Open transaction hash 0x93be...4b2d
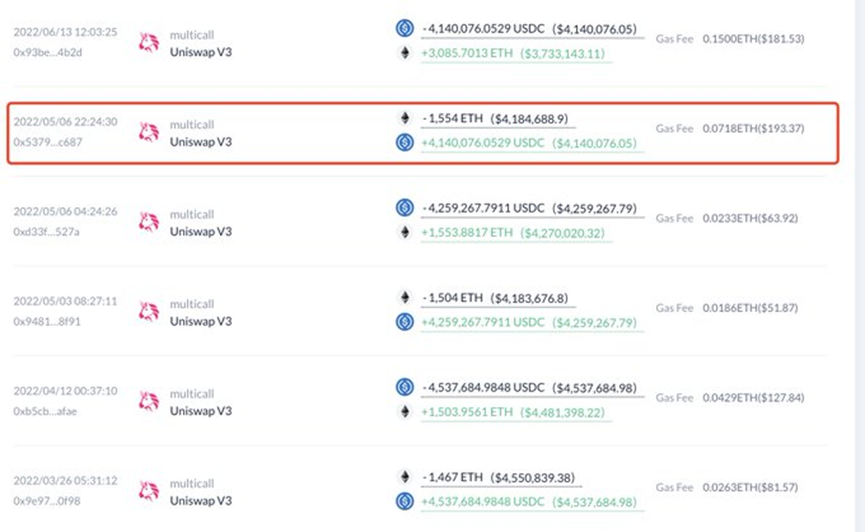This screenshot has width=865, height=532. coord(46,52)
